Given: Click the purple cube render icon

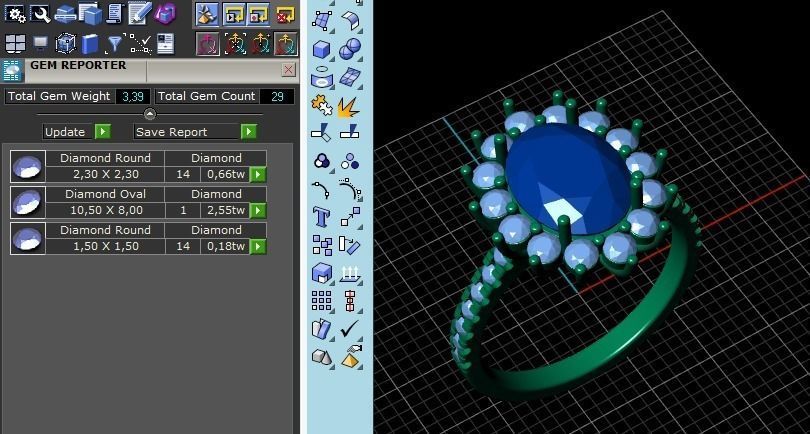Looking at the screenshot, I should 165,14.
